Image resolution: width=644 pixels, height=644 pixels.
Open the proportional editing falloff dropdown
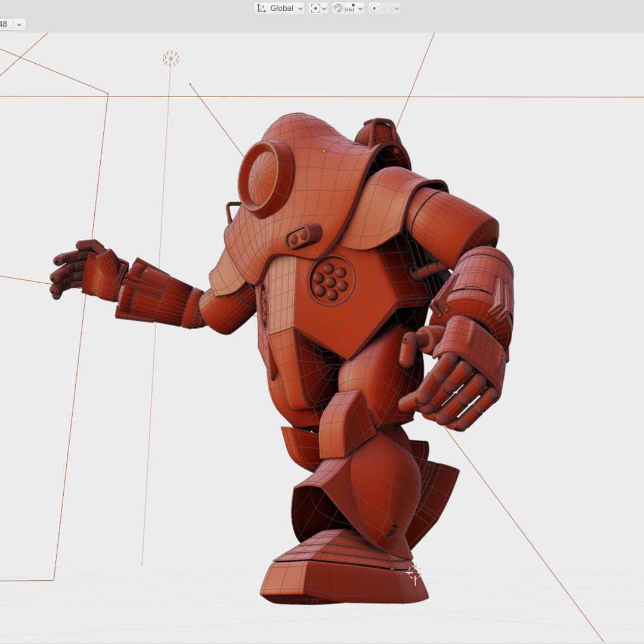[391, 8]
